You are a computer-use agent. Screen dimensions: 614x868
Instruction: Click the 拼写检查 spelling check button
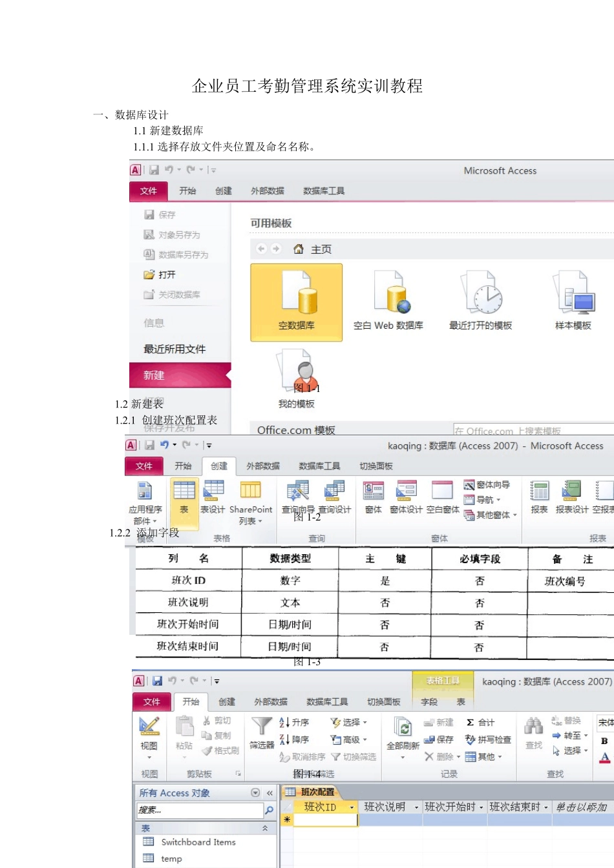click(x=488, y=739)
